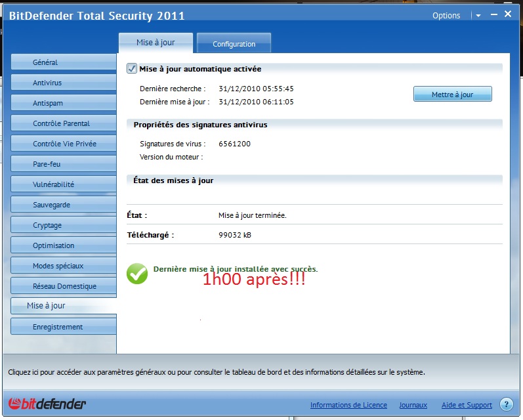Open the Antispam section
Viewport: 523px width, 420px height.
click(x=64, y=103)
